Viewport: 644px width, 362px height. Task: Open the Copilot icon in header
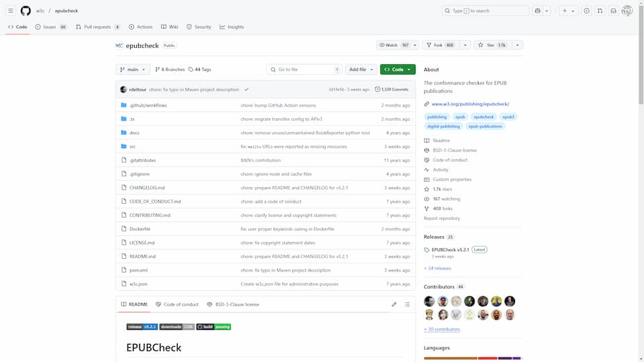[x=537, y=11]
